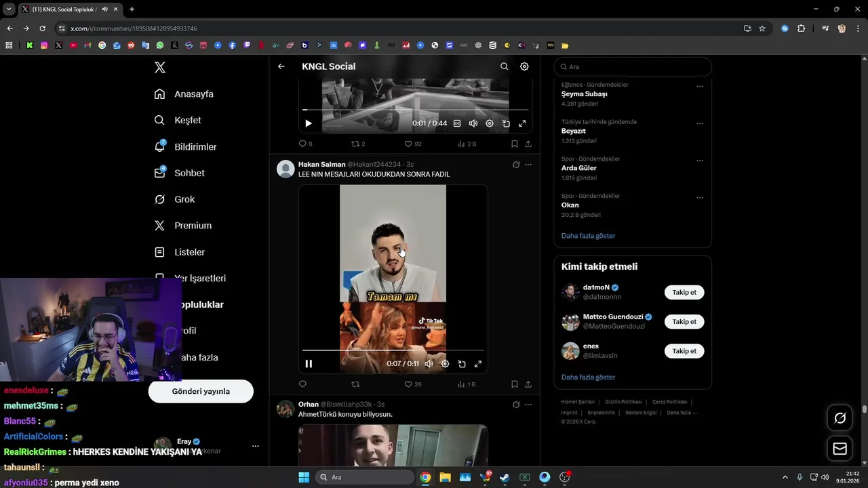
Task: Share the post with 92 likes
Action: (528, 144)
